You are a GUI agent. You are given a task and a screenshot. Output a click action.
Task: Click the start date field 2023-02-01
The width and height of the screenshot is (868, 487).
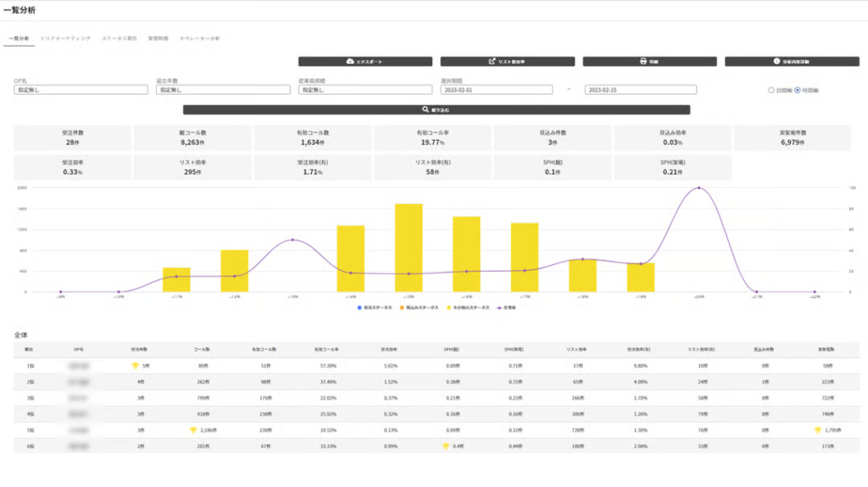(495, 90)
